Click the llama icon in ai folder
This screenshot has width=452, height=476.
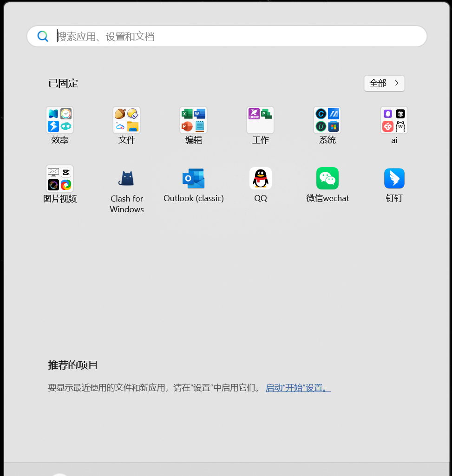400,126
